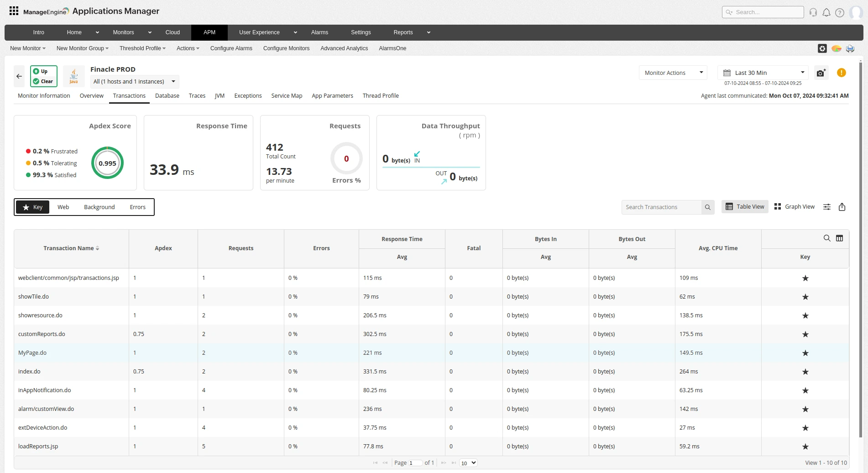Open the Last 30 Min time range dropdown

point(763,73)
